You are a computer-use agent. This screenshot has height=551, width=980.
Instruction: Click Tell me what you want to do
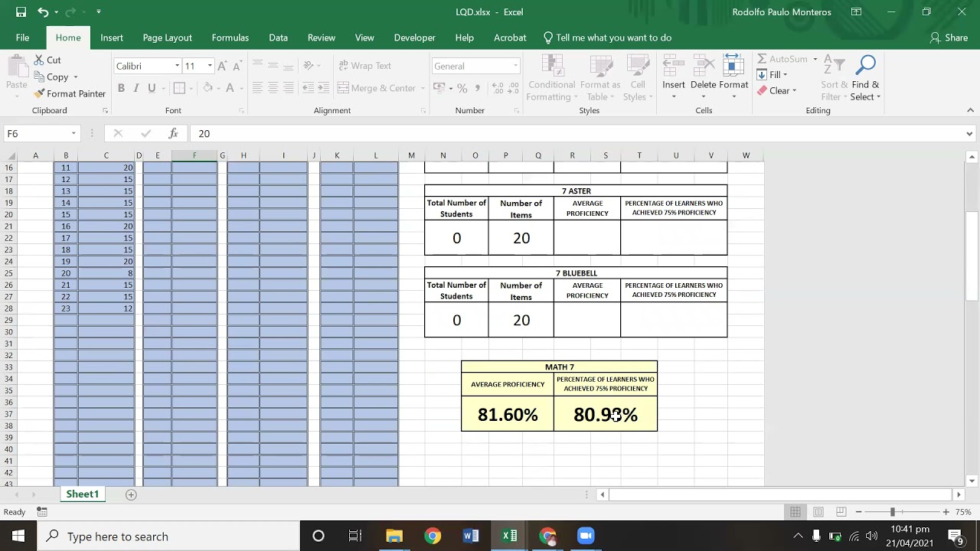607,37
